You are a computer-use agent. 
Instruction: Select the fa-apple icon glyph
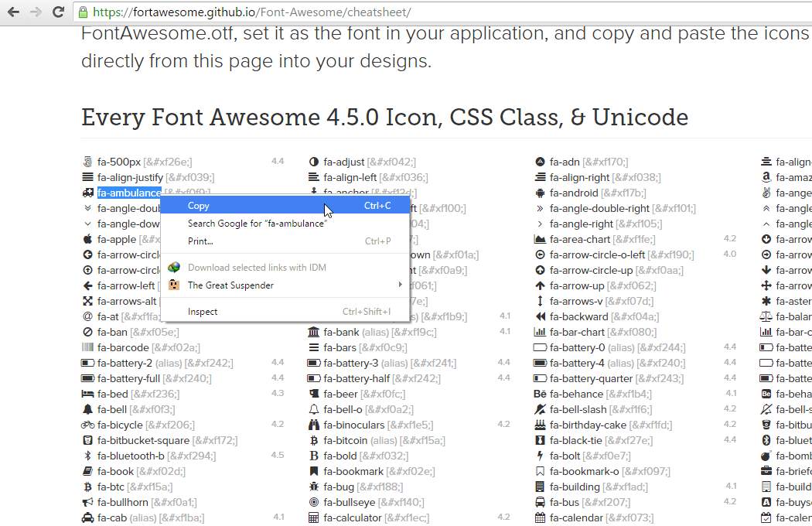click(x=87, y=239)
